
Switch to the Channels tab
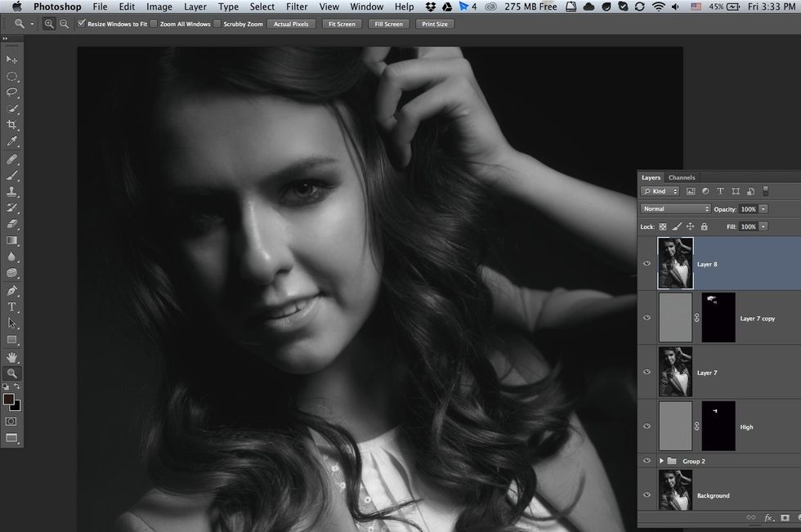(x=682, y=177)
